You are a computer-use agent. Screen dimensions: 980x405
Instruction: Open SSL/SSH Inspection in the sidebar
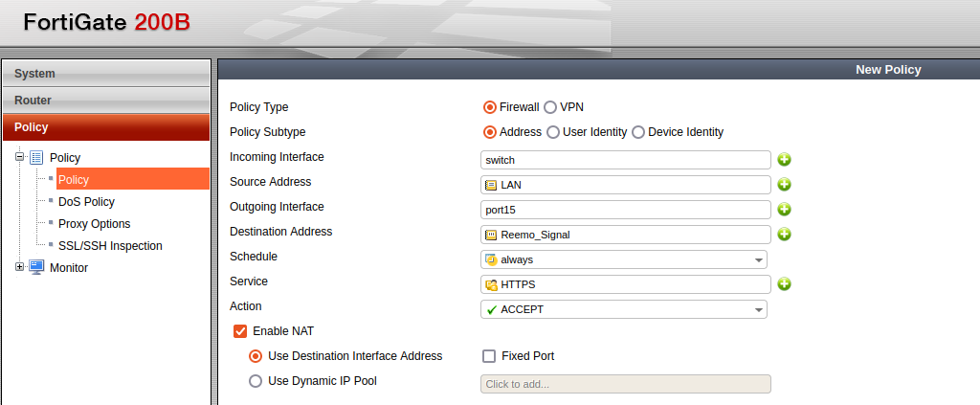110,246
